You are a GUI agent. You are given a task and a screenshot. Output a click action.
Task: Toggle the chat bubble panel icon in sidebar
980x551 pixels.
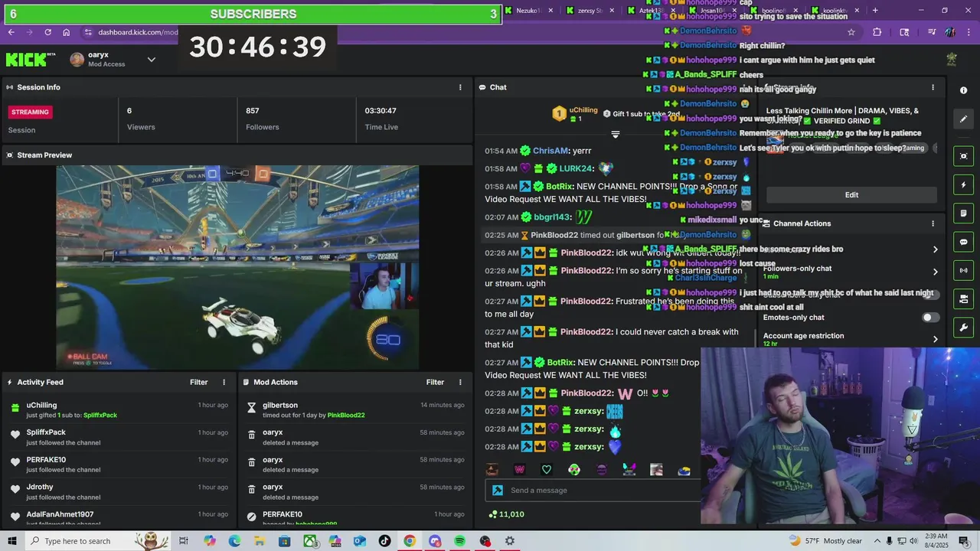coord(963,242)
